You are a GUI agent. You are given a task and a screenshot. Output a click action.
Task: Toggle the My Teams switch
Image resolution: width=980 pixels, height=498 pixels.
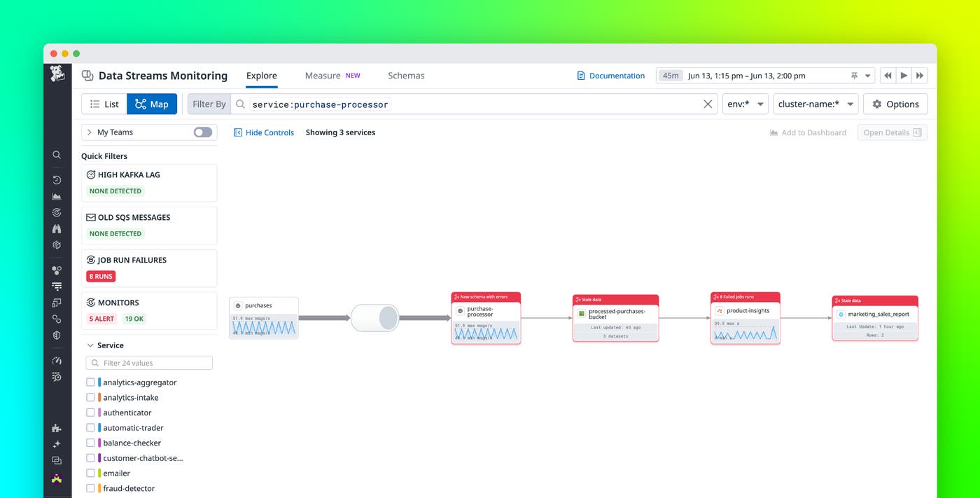[x=202, y=132]
